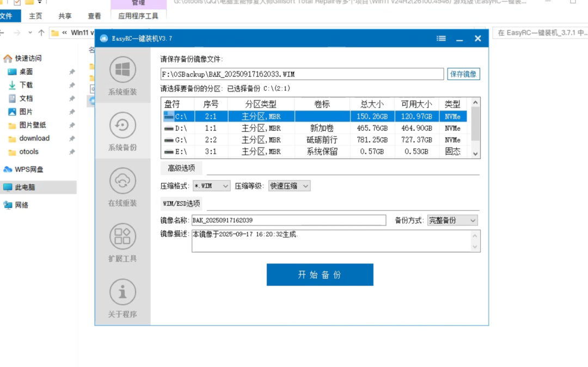This screenshot has width=588, height=367.
Task: Click the 开始备份 start backup button
Action: coord(320,275)
